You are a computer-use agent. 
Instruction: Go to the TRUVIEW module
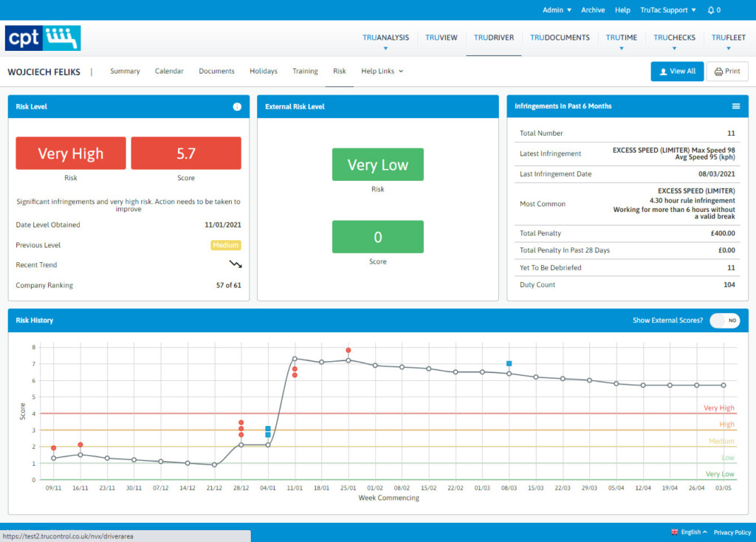coord(441,38)
